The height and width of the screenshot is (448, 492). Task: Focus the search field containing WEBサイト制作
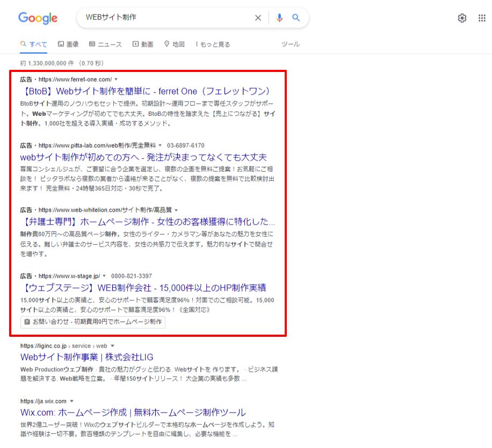point(168,17)
